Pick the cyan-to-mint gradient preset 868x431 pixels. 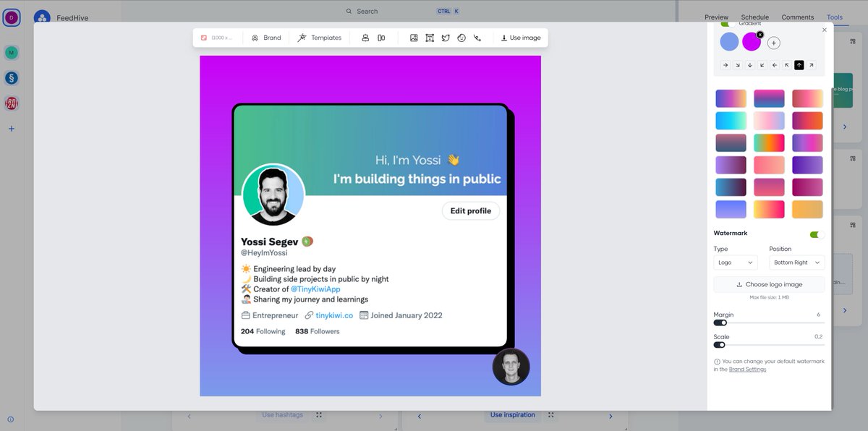[x=731, y=121]
